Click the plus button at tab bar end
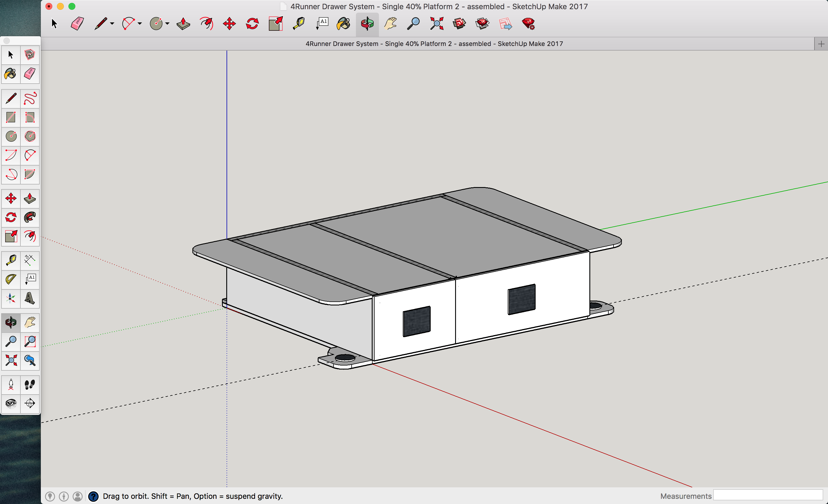 (x=821, y=44)
